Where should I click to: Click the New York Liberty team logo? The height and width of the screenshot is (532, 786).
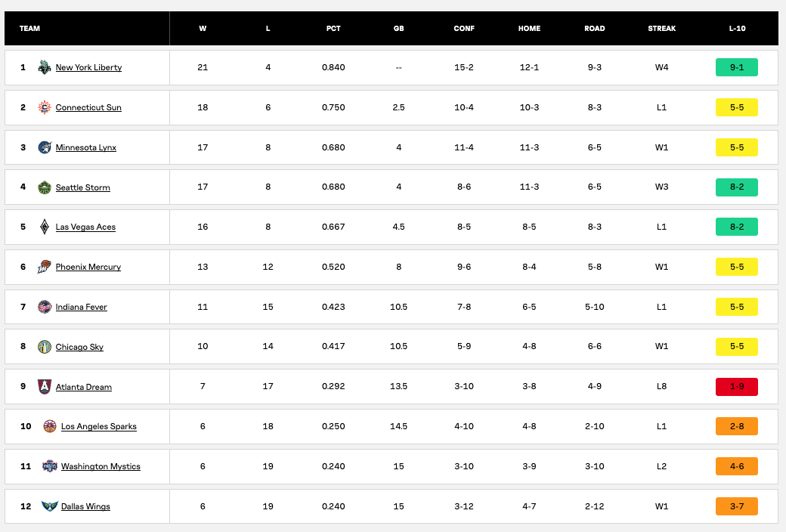point(45,67)
